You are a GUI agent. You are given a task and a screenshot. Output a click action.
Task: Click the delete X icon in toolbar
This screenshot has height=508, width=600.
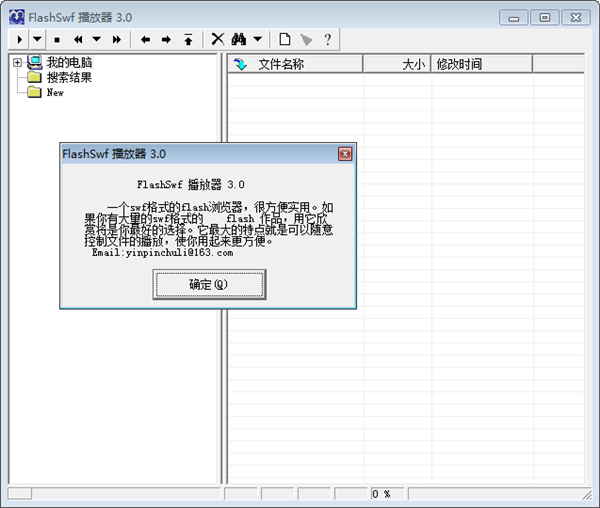coord(218,39)
